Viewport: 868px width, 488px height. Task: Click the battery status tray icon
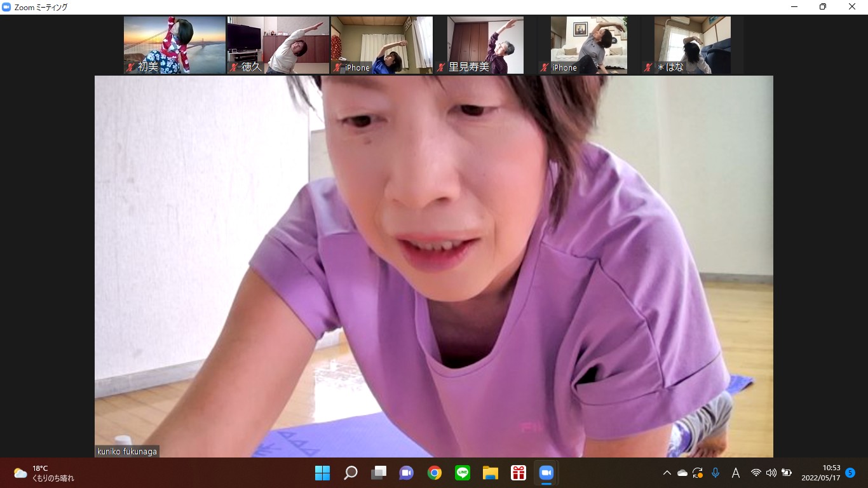(787, 473)
